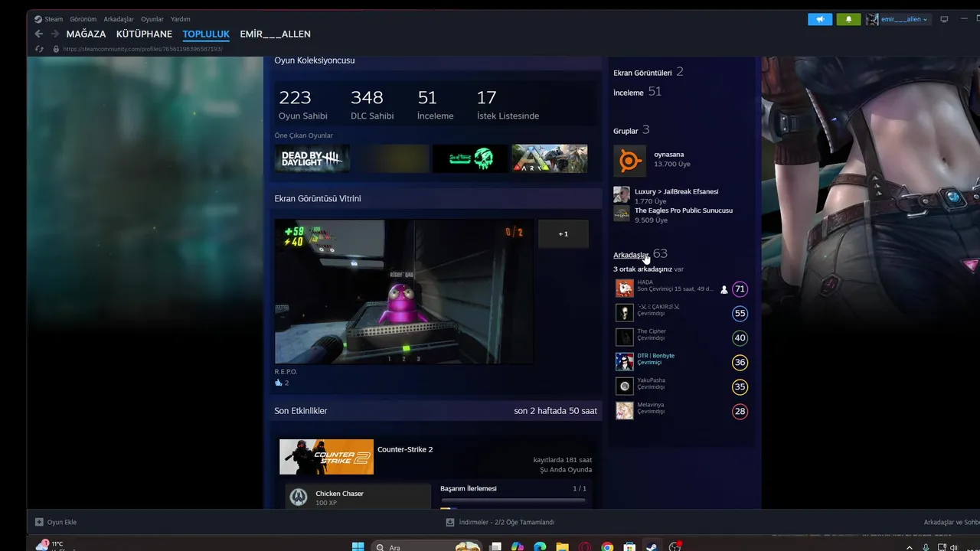Click the Dead by Daylight game banner
This screenshot has width=980, height=551.
pyautogui.click(x=312, y=158)
